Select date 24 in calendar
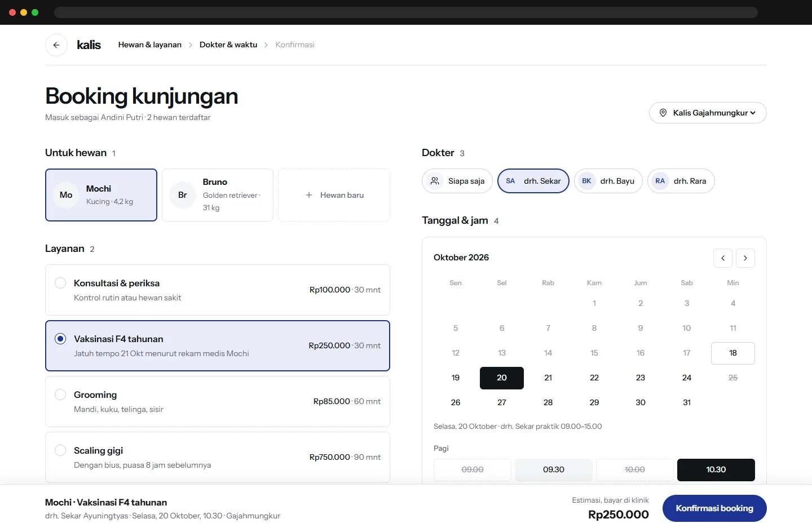 tap(687, 378)
